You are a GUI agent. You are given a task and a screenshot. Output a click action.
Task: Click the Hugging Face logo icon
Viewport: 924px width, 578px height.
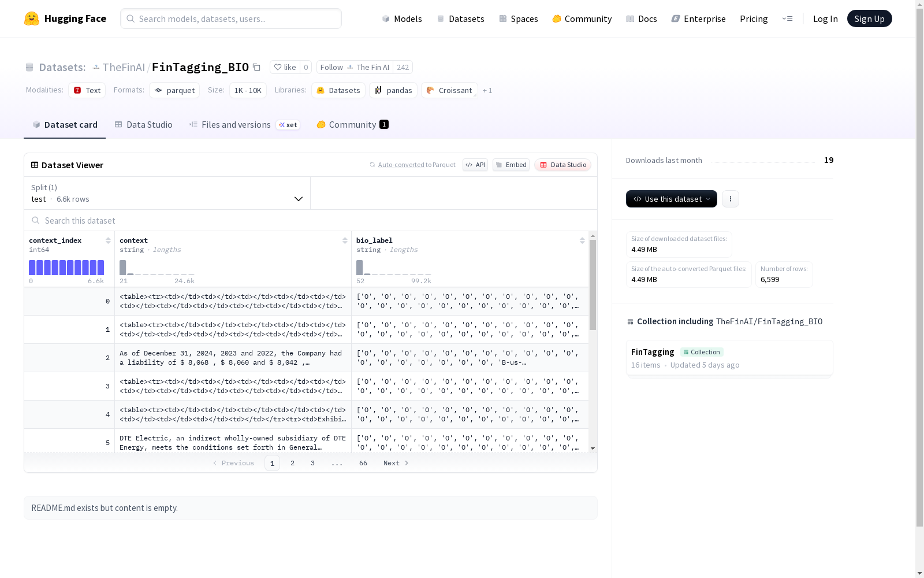[x=31, y=18]
